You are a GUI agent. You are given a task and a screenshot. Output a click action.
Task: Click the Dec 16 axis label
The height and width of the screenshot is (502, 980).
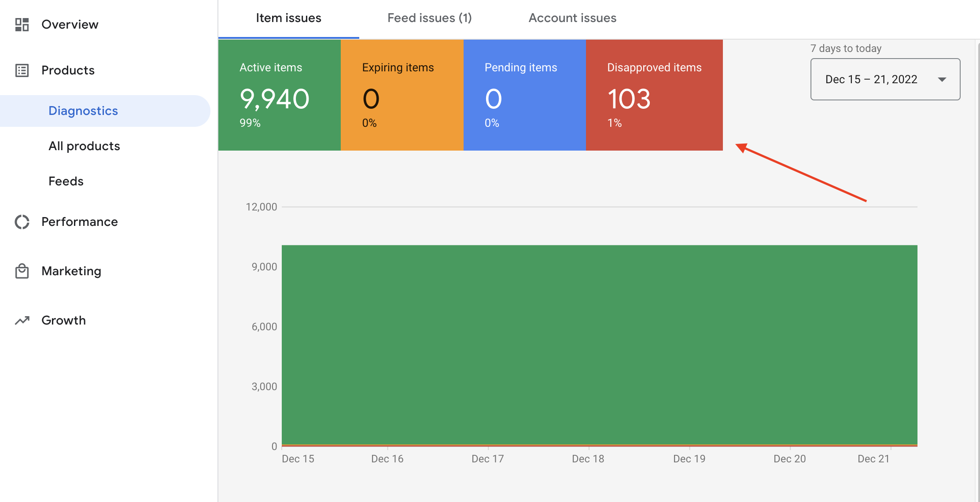(x=387, y=459)
